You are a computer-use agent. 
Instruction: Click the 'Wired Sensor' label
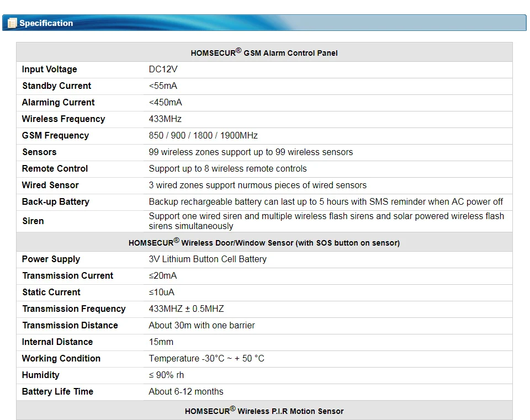[50, 185]
